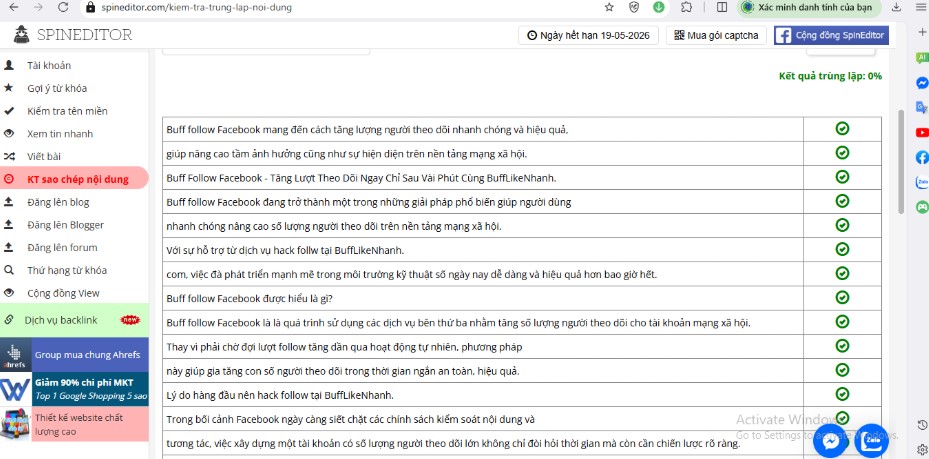
Task: Select KT sao chép nội dung item
Action: [73, 178]
